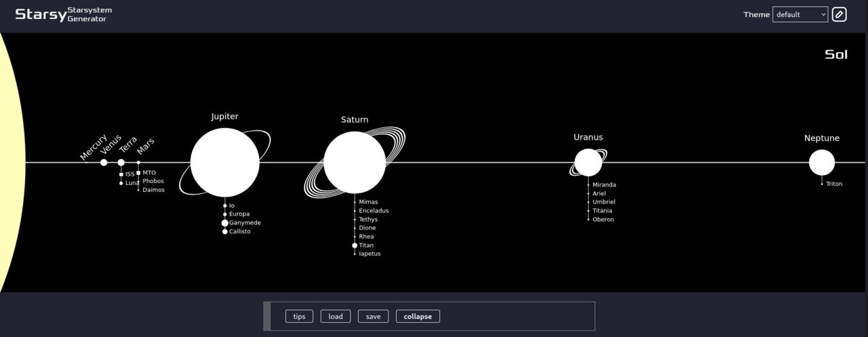This screenshot has height=337, width=868.
Task: Select the Saturn planet with rings
Action: (355, 163)
